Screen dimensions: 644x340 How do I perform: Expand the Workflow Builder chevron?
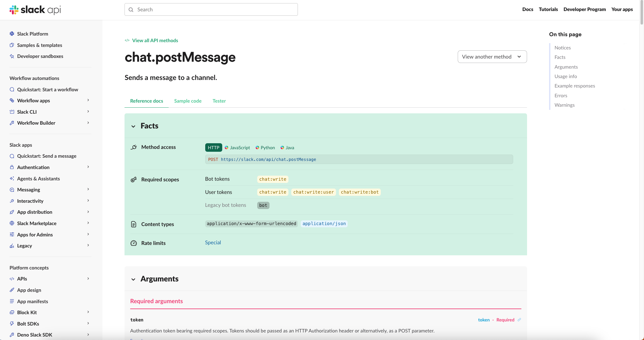[x=88, y=123]
